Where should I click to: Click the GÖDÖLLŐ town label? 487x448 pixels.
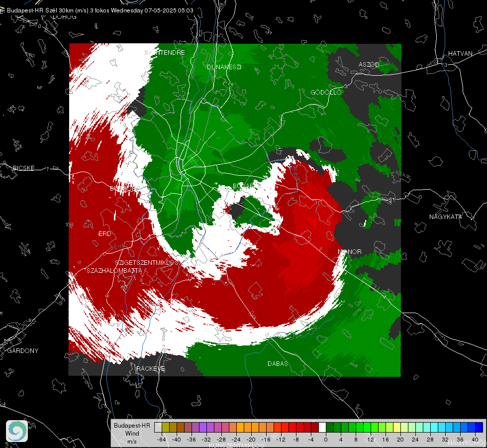coord(326,92)
